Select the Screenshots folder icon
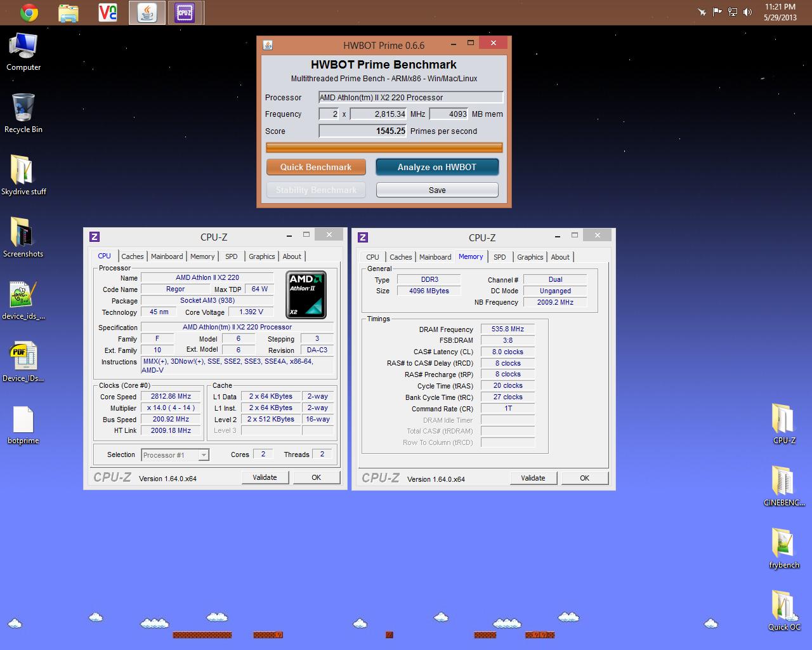 [x=23, y=237]
